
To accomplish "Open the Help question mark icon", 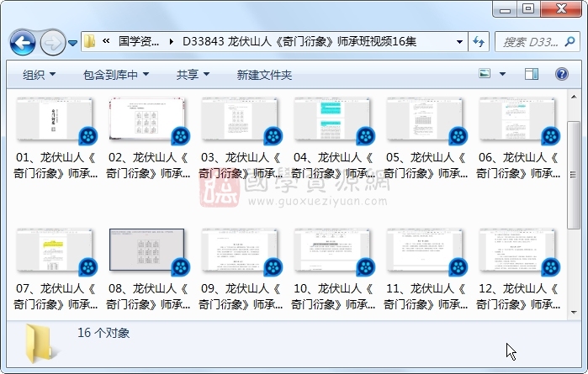I will pos(561,74).
